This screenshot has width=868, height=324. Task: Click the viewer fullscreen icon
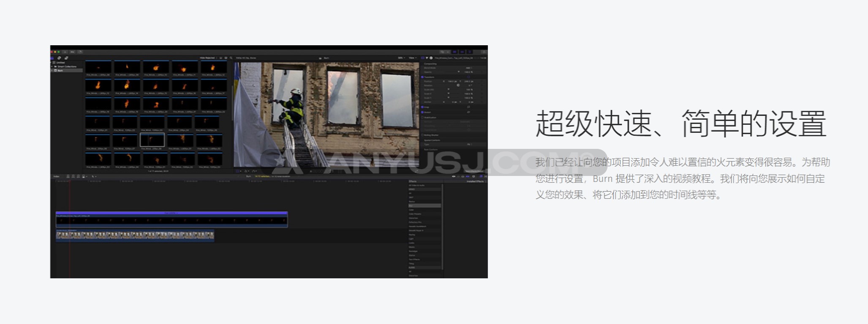[416, 171]
